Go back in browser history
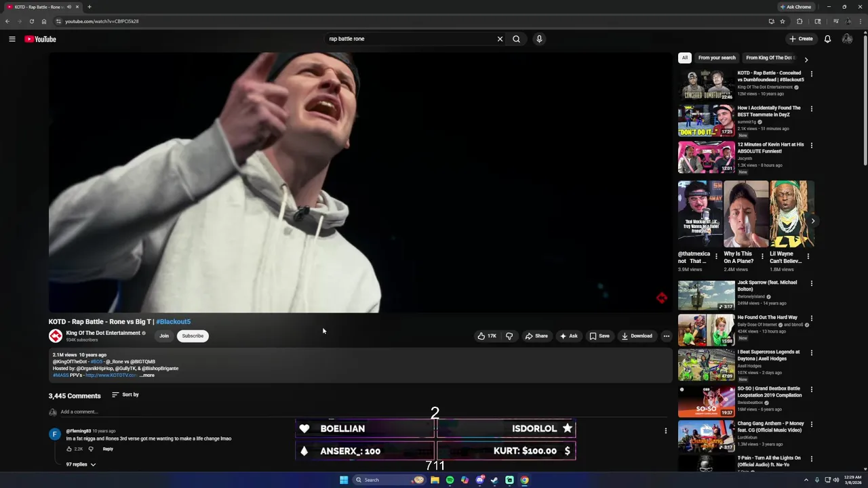This screenshot has width=868, height=488. pos(7,21)
